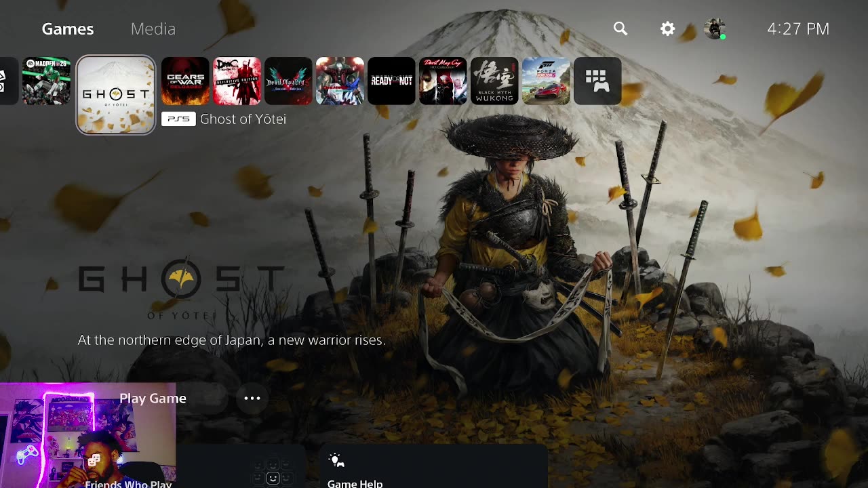The image size is (868, 488).
Task: Select the Ready or Not game tile
Action: click(391, 81)
